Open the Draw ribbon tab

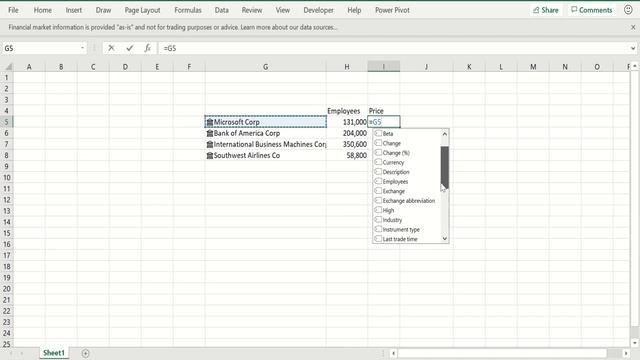pos(103,10)
